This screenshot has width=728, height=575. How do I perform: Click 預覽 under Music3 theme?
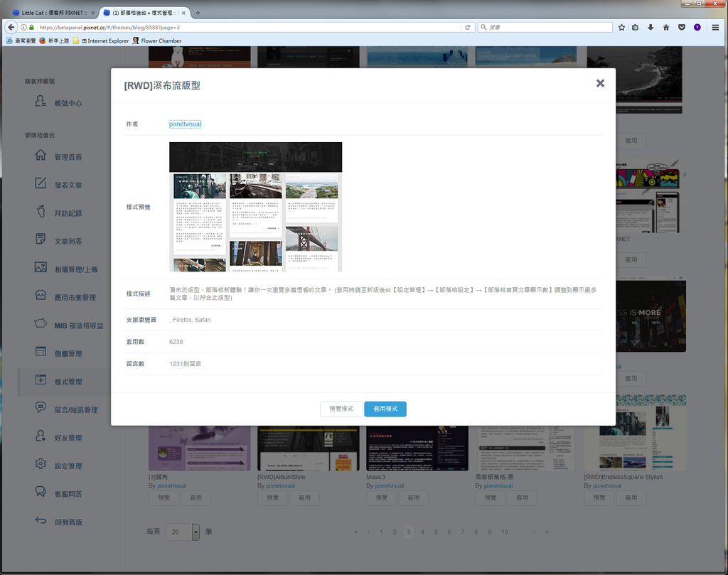tap(381, 498)
